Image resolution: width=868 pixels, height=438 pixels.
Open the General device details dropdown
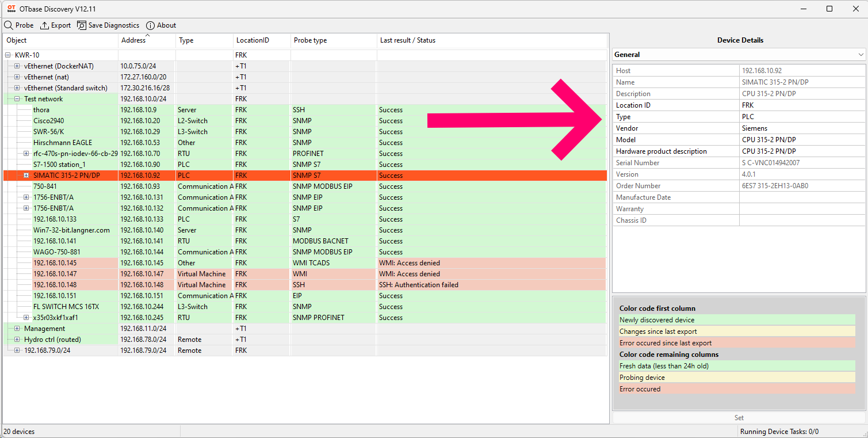coord(739,55)
